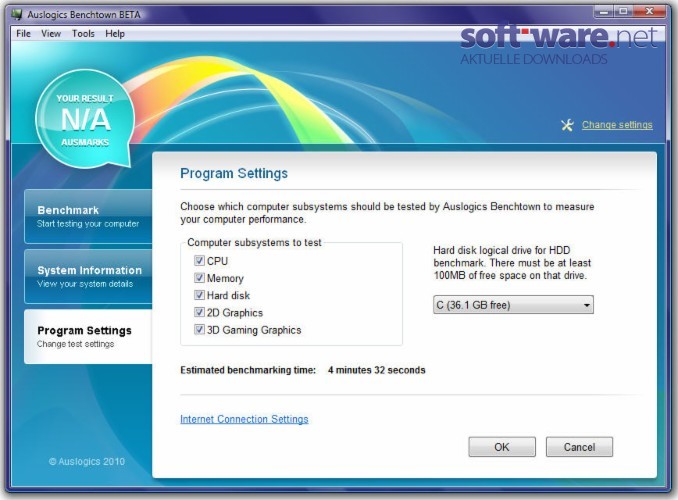Click the Change settings link
This screenshot has height=500, width=678.
pos(617,125)
